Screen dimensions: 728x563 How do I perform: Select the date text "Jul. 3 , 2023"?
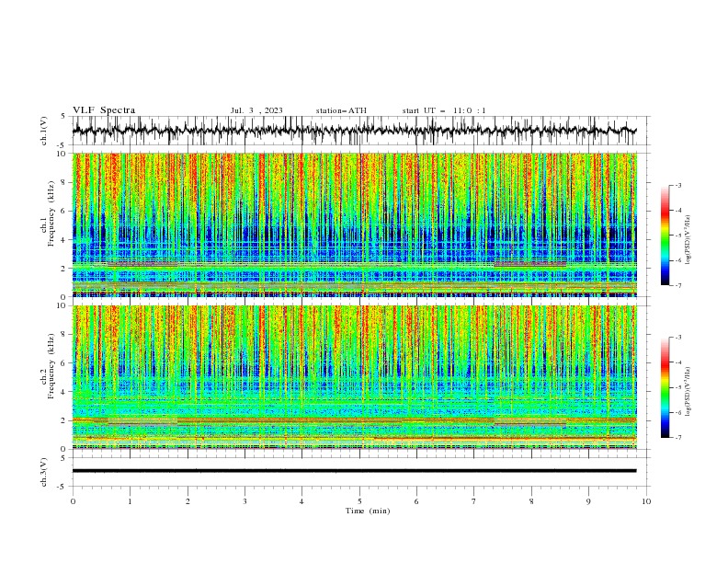coord(256,110)
